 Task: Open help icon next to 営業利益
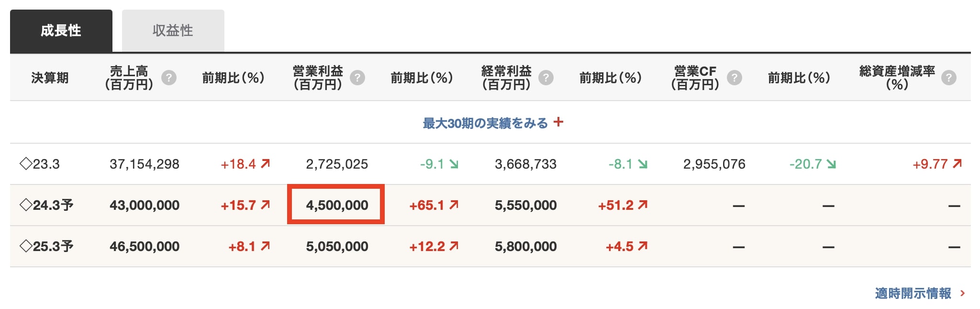[357, 78]
